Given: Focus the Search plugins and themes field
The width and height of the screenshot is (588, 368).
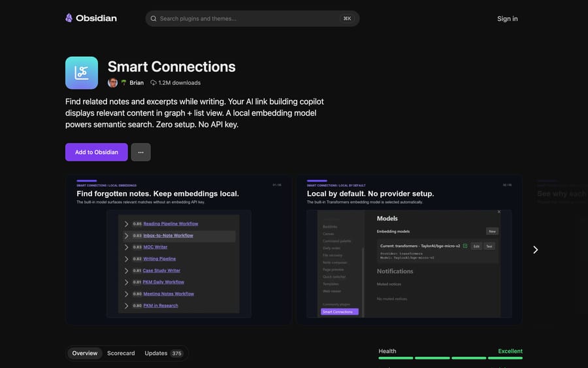Looking at the screenshot, I should click(252, 18).
